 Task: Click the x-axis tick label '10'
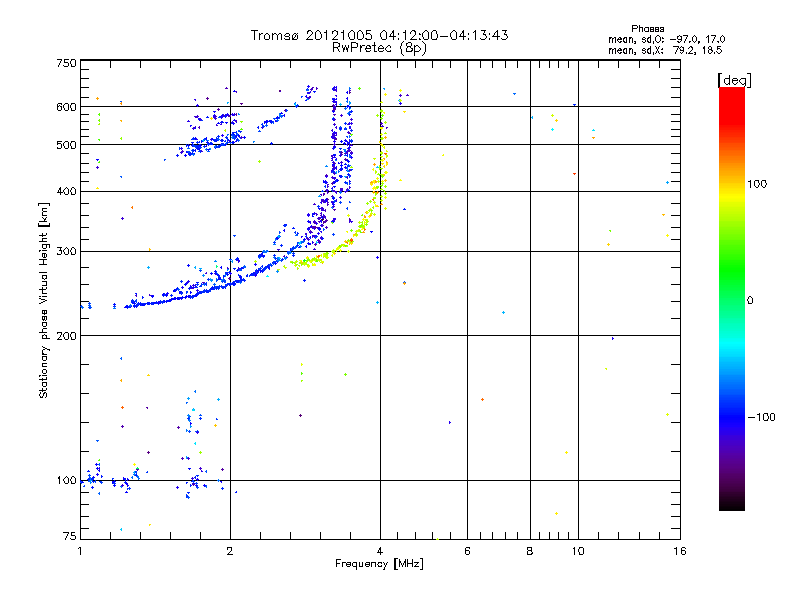pos(578,551)
